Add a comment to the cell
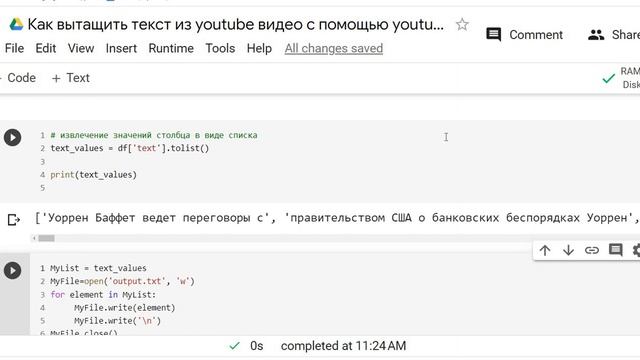This screenshot has width=640, height=360. pyautogui.click(x=615, y=250)
